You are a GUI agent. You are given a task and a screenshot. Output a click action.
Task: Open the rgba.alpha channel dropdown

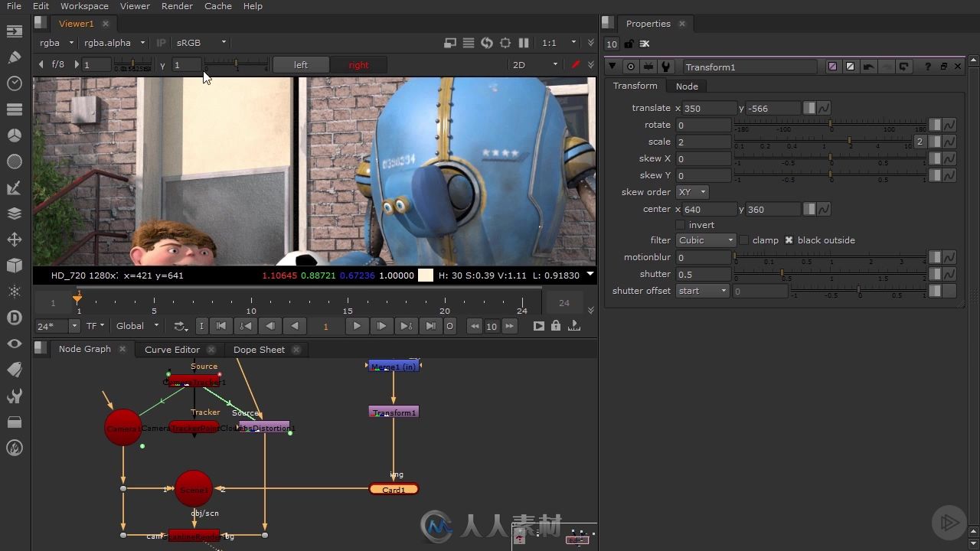[115, 43]
